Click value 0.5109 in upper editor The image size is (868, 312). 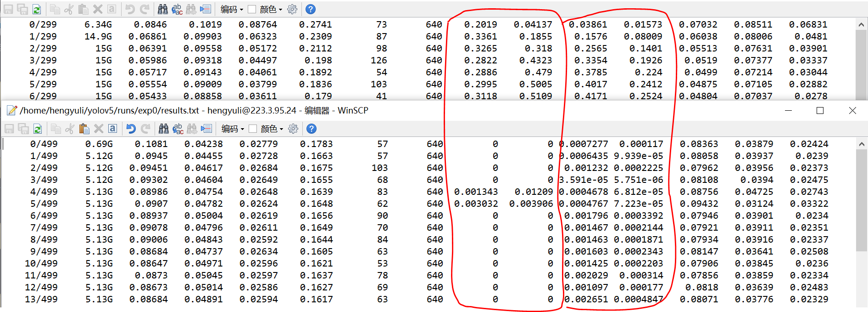point(535,96)
